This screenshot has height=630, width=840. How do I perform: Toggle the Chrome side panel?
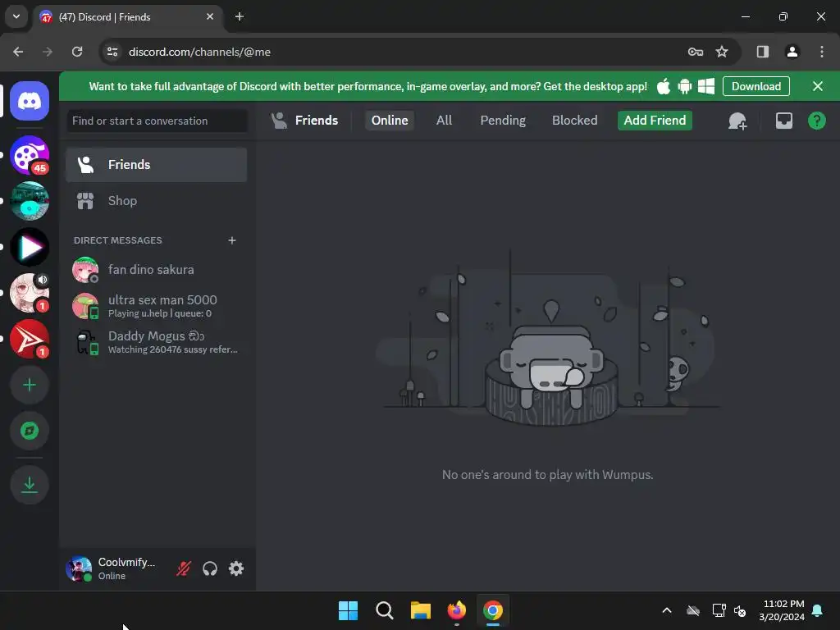(762, 52)
